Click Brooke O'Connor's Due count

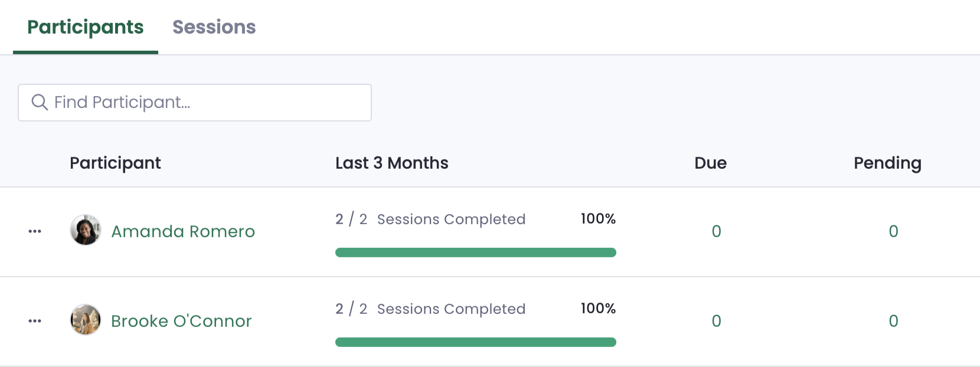[x=717, y=321]
